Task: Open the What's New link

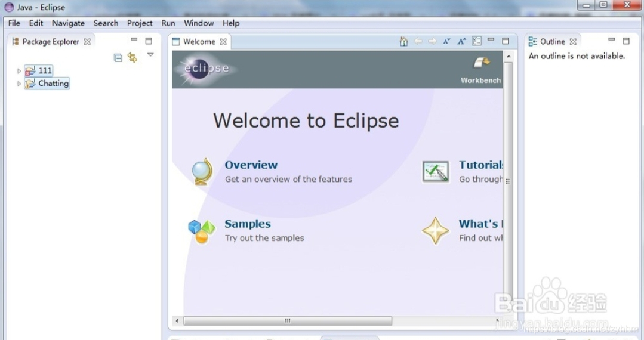Action: [481, 224]
